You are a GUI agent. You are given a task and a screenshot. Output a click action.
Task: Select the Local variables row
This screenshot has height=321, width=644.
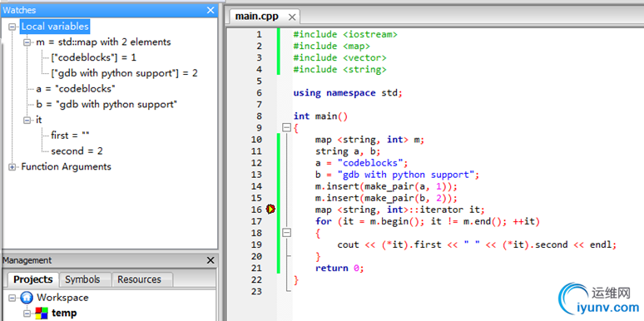55,27
